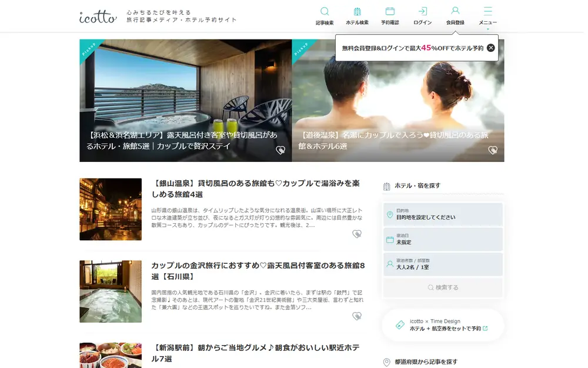Click the 都道府県から記事を探す heading

(426, 362)
